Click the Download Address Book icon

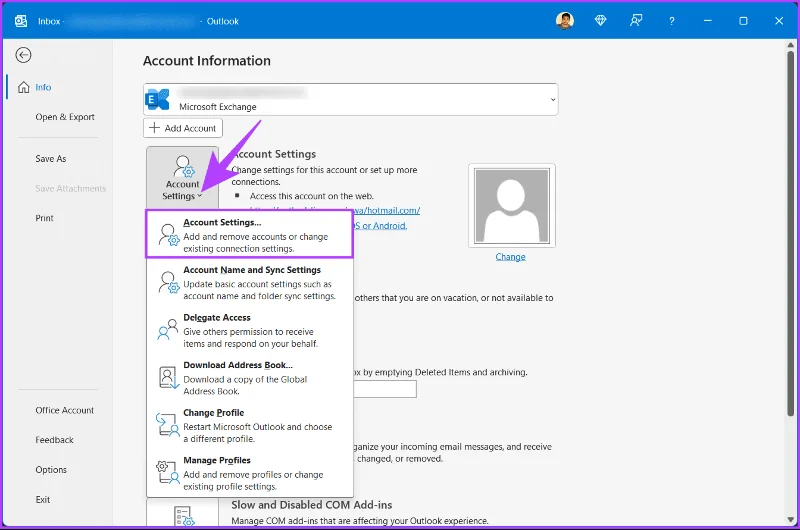pos(168,378)
